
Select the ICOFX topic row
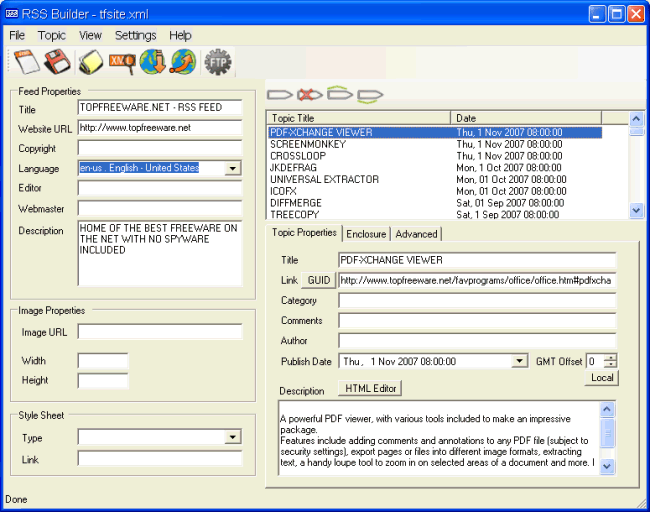[434, 191]
